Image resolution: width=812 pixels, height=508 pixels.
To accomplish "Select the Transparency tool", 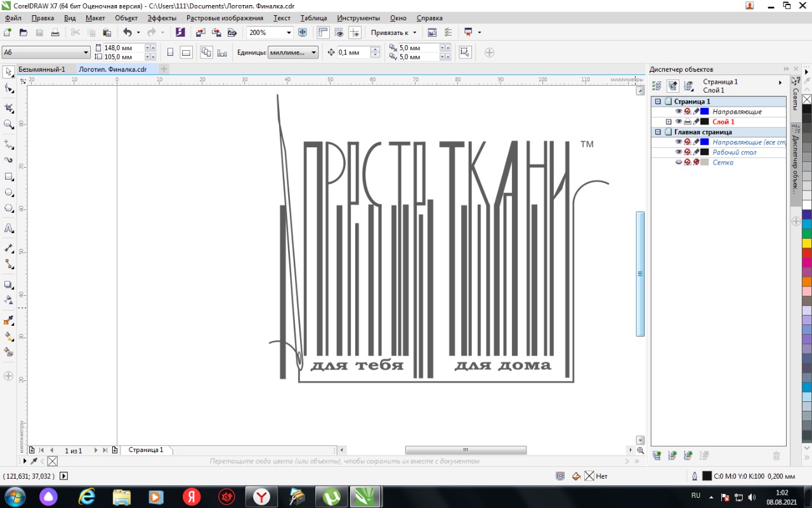I will pos(9,300).
